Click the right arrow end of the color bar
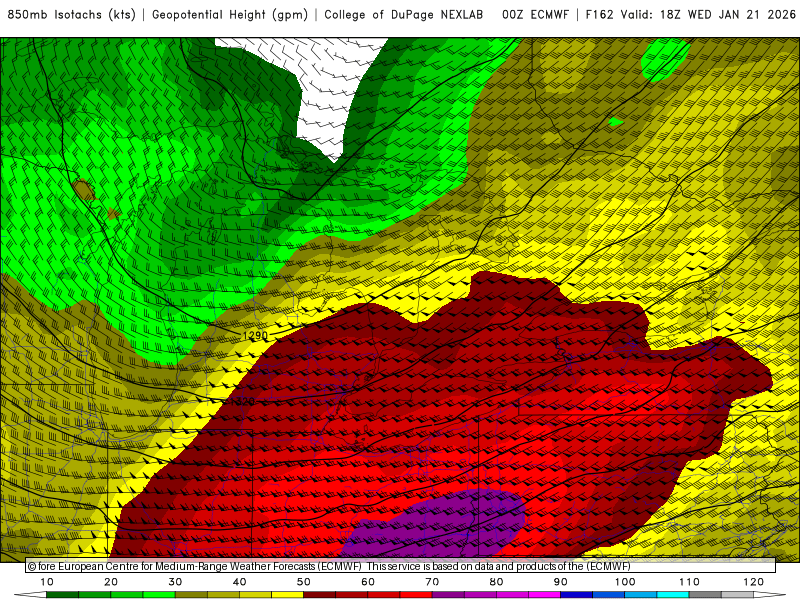 pyautogui.click(x=770, y=595)
